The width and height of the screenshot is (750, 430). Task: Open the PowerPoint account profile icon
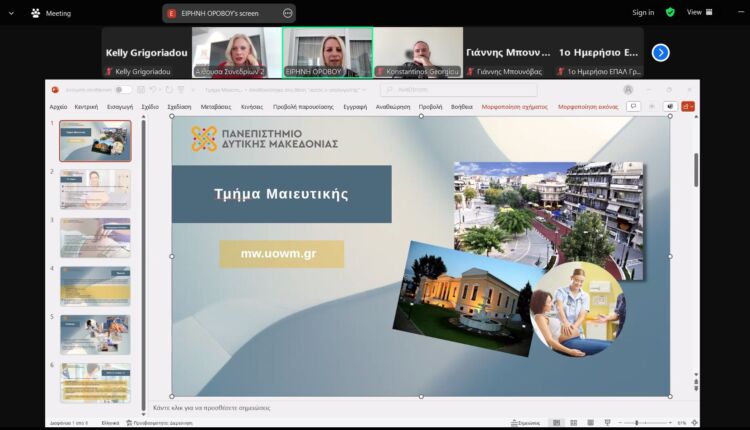pos(628,89)
